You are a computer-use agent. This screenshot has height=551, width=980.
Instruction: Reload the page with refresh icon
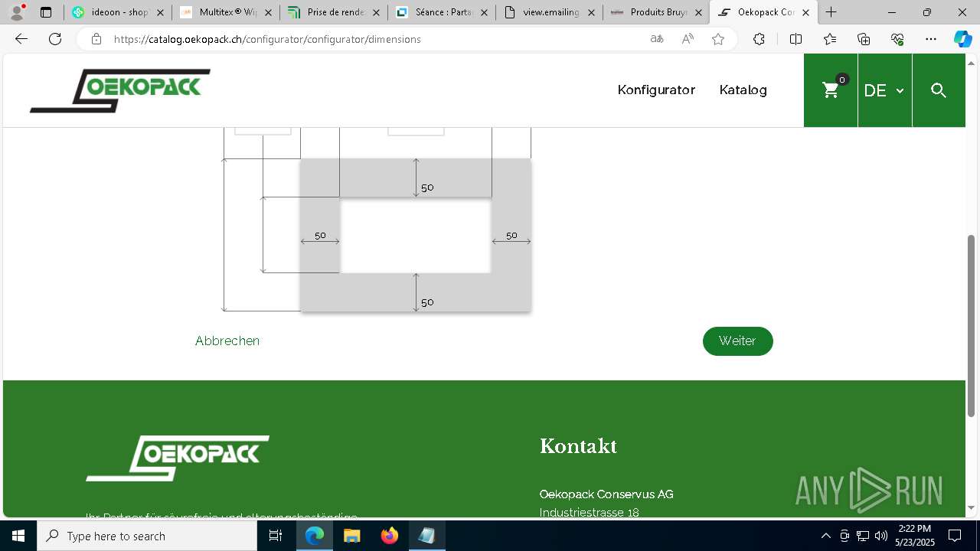55,39
